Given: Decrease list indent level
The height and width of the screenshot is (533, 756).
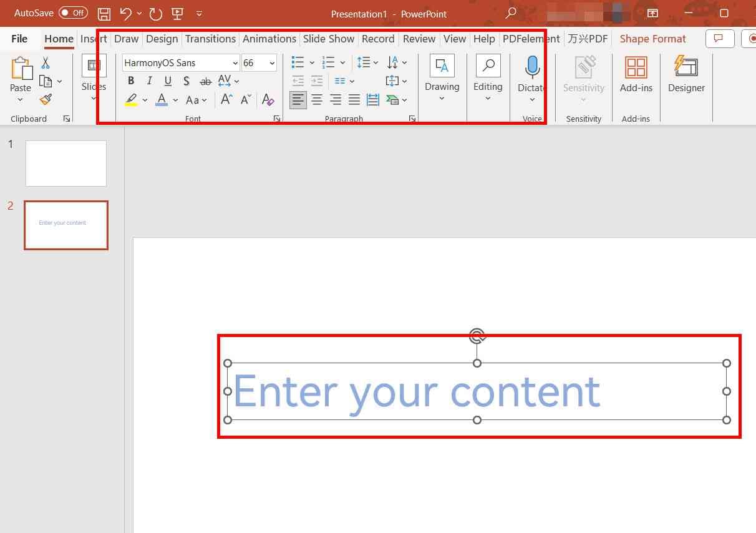Looking at the screenshot, I should [298, 81].
